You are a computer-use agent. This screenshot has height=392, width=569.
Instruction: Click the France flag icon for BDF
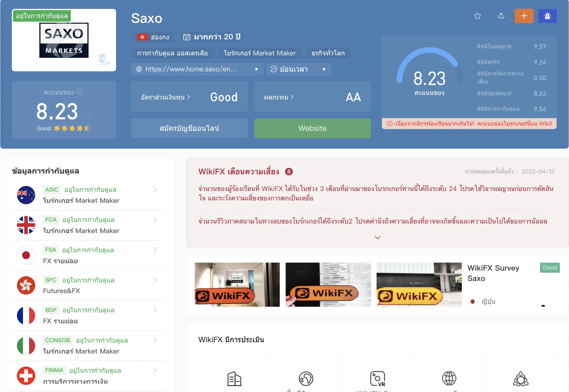tap(26, 316)
